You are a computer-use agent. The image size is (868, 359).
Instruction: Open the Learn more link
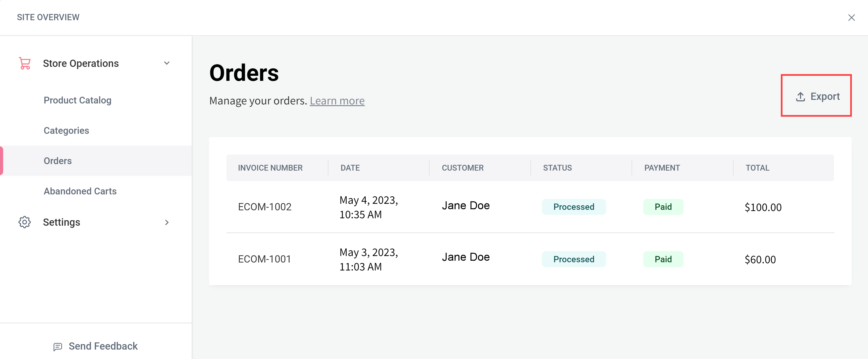pyautogui.click(x=337, y=100)
